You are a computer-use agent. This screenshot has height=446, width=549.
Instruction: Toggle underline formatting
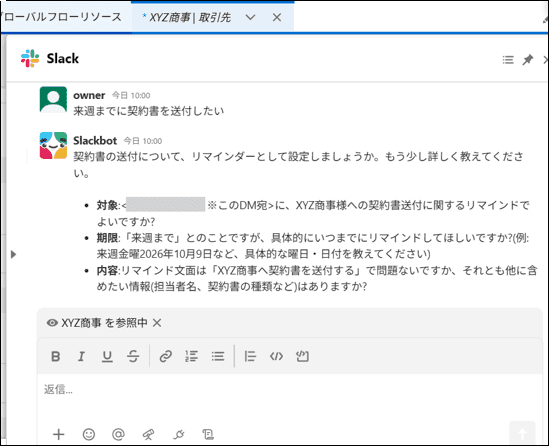(107, 356)
